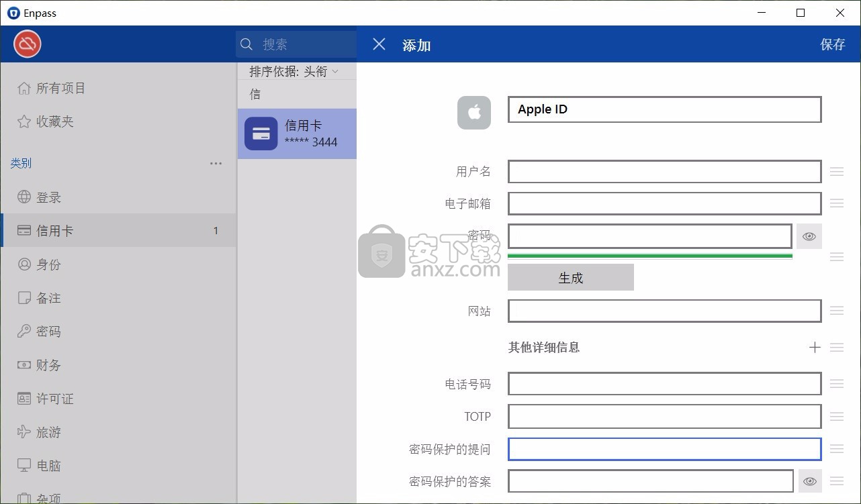Select the 登录 category
The image size is (861, 504).
click(118, 197)
